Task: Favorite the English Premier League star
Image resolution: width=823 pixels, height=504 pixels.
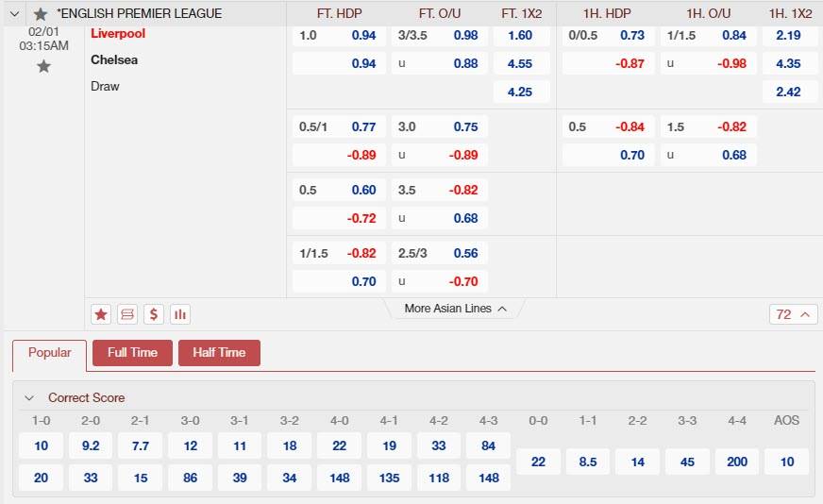Action: tap(40, 14)
